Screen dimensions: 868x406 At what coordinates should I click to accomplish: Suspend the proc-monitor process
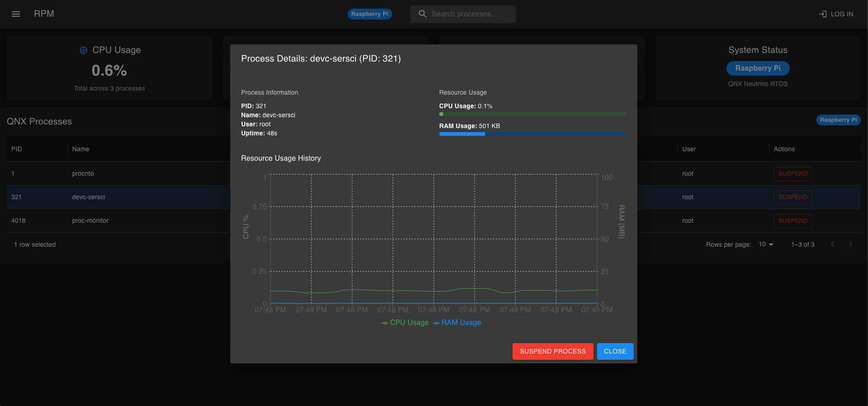pos(792,221)
